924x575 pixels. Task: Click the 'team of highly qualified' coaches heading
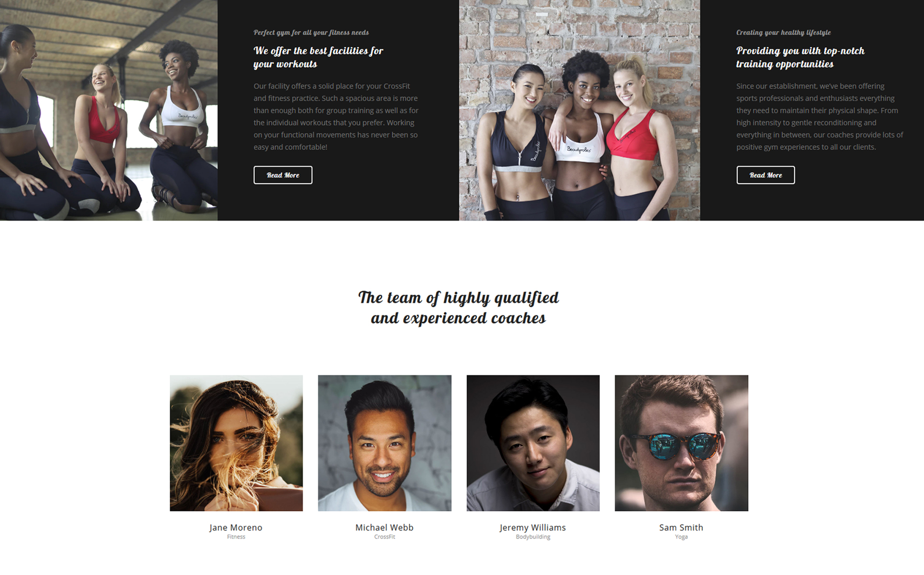[458, 307]
